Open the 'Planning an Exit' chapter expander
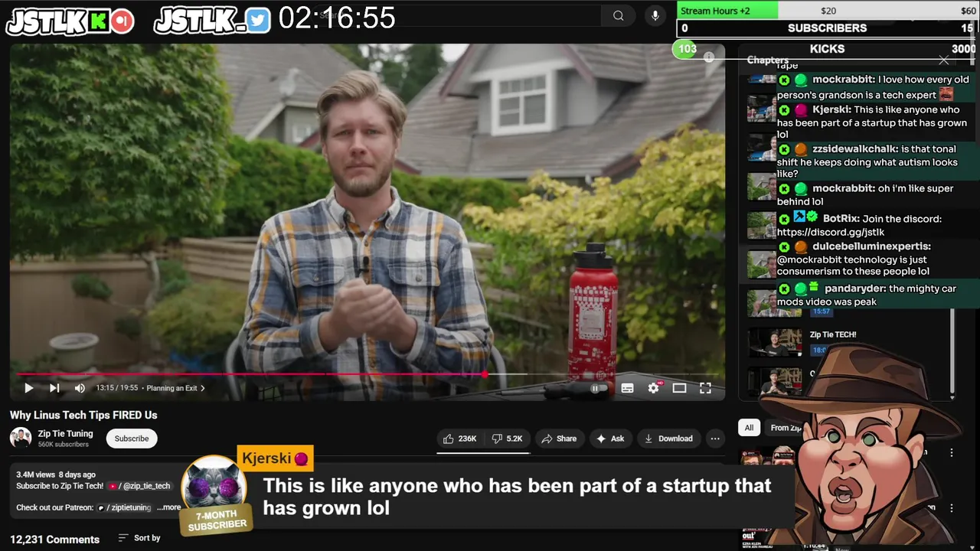Viewport: 980px width, 551px height. coord(175,388)
